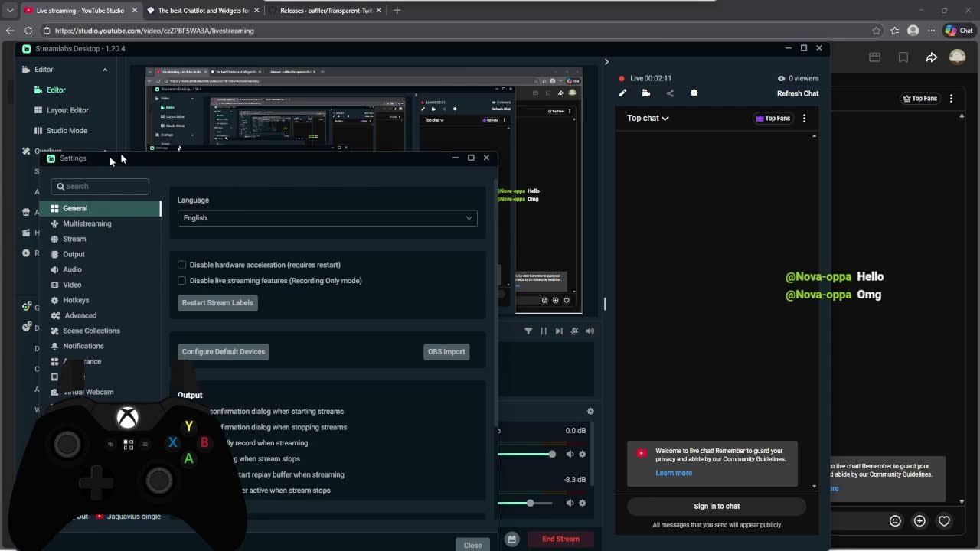Viewport: 980px width, 551px height.
Task: Click the End Stream button
Action: pyautogui.click(x=560, y=539)
